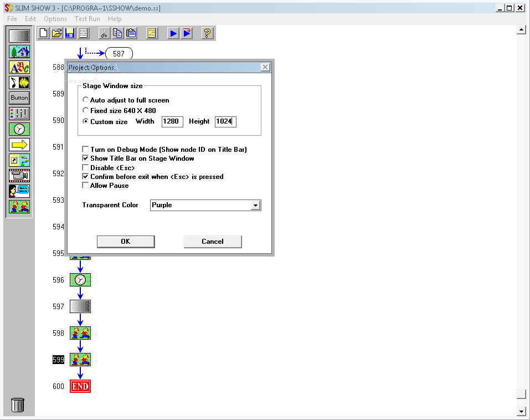
Task: Select the clock node at row 596
Action: point(80,280)
